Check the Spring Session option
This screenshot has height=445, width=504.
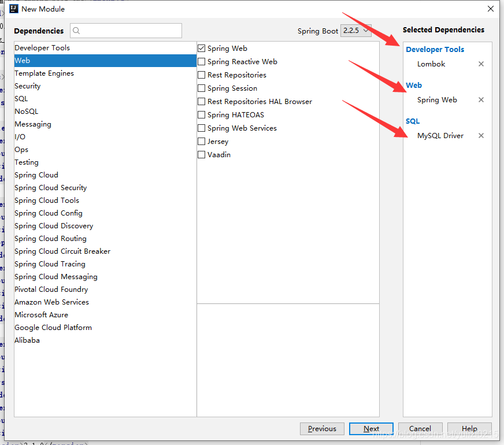202,88
